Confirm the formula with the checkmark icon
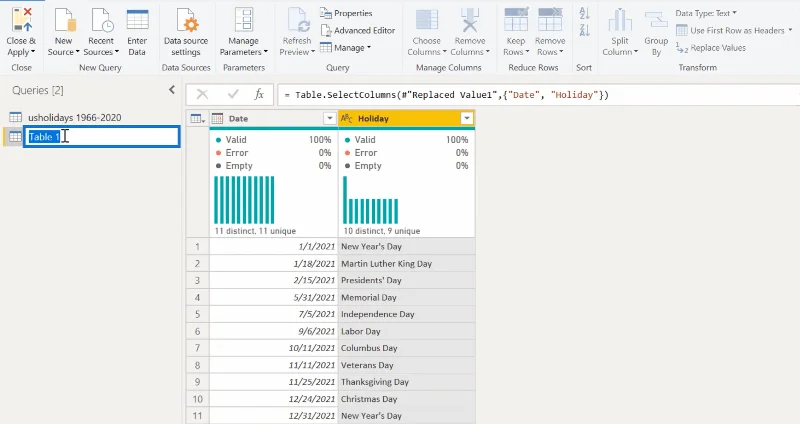Screen dimensions: 800x424 (x=233, y=94)
